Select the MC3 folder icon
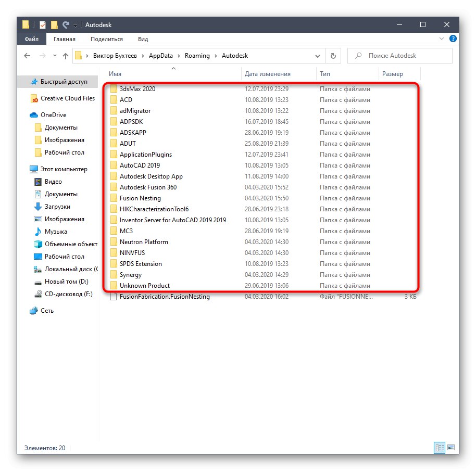 tap(114, 231)
